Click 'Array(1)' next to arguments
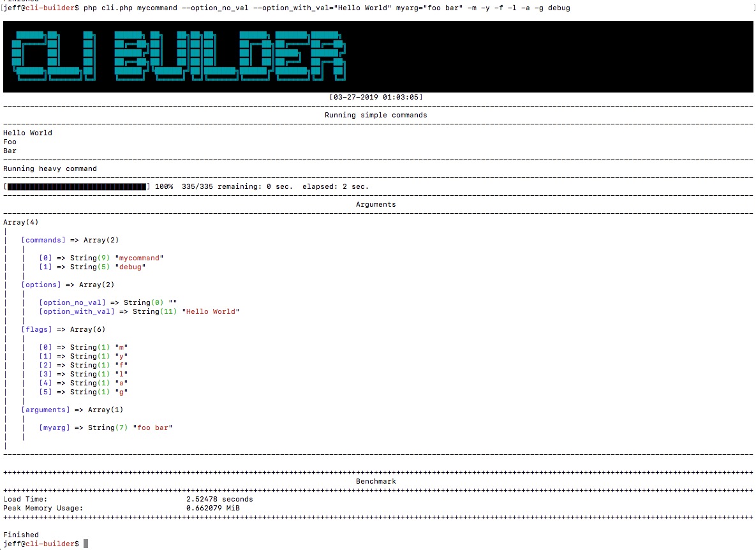756x550 pixels. pos(106,410)
